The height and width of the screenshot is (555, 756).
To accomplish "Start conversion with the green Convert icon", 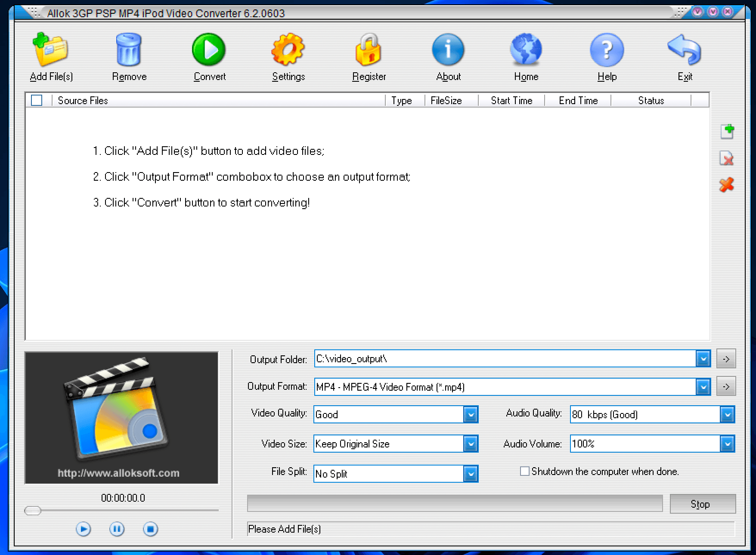I will click(209, 49).
